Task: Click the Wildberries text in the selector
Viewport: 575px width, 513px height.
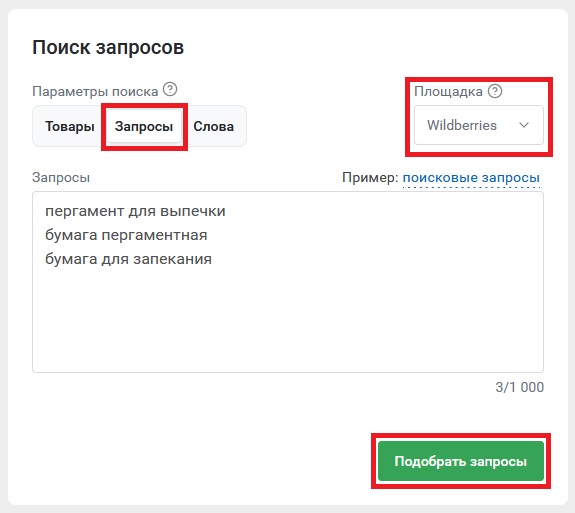Action: [462, 125]
